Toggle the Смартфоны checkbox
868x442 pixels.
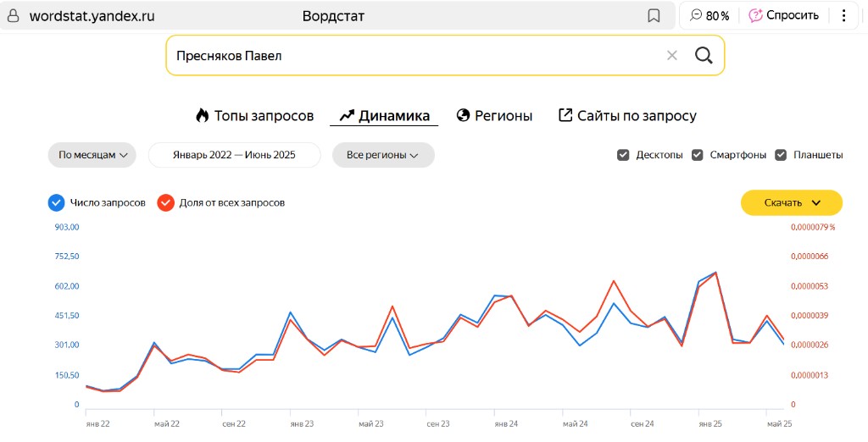pos(698,155)
